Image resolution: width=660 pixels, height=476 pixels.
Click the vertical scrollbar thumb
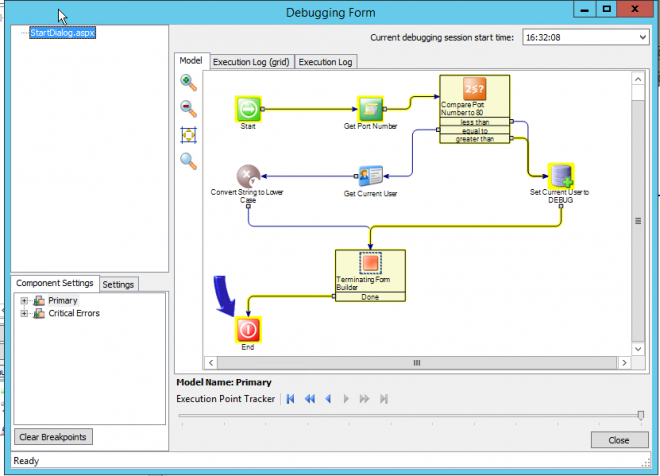pos(638,221)
